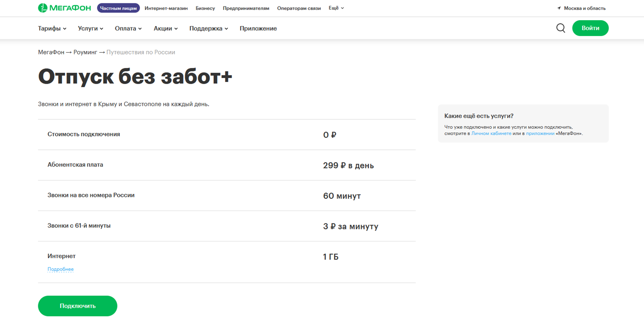Click the 3 ₽ за минуту value
This screenshot has height=323, width=644.
(x=350, y=226)
